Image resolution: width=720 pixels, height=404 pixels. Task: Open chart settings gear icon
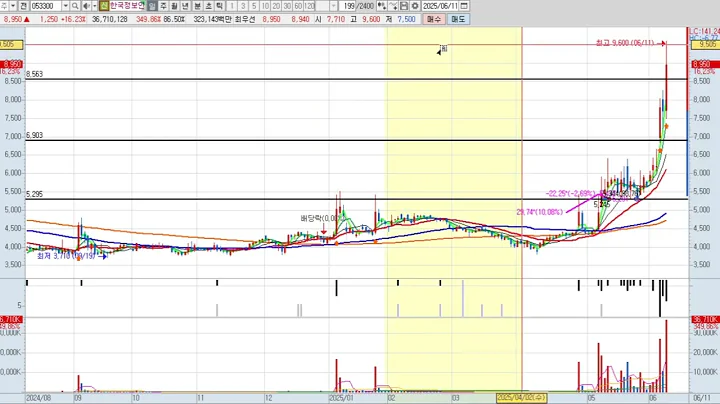coord(415,6)
